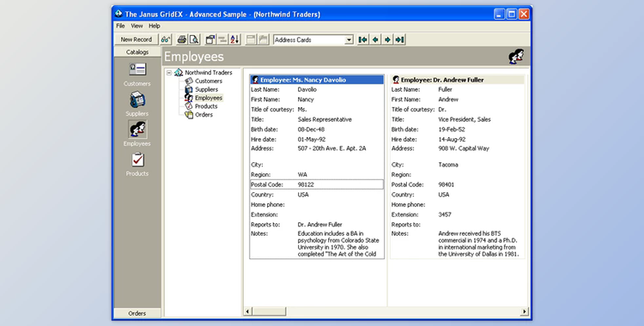Viewport: 644px width, 326px height.
Task: Click Nancy's hire date 01-May-92
Action: [312, 139]
